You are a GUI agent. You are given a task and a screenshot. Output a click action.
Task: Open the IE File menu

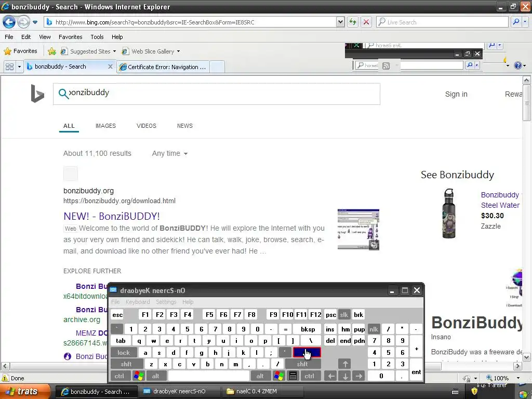[x=9, y=37]
